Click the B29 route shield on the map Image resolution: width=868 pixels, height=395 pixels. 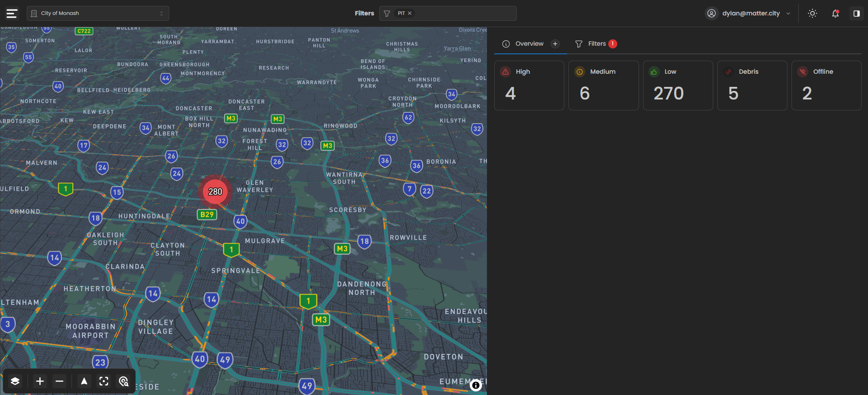207,214
